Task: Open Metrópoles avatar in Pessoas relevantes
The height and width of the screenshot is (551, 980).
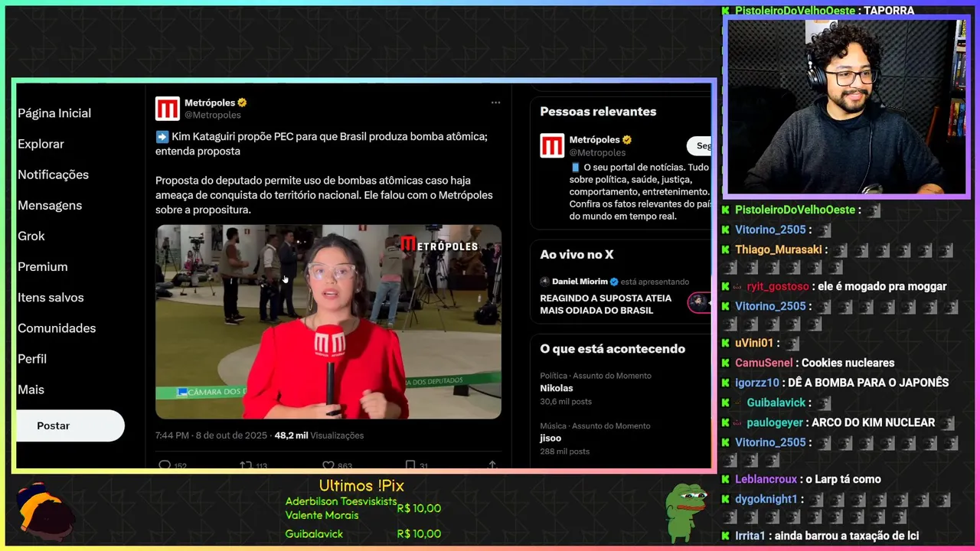Action: (x=552, y=145)
